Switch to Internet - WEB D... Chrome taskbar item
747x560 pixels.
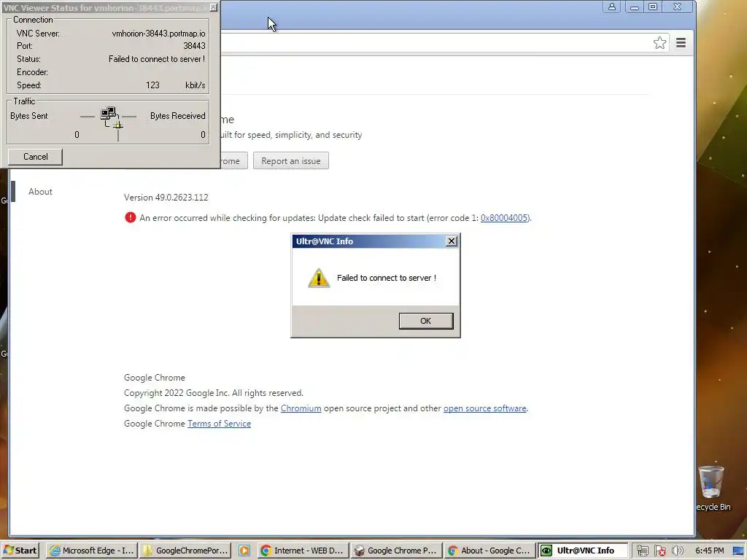pos(303,551)
